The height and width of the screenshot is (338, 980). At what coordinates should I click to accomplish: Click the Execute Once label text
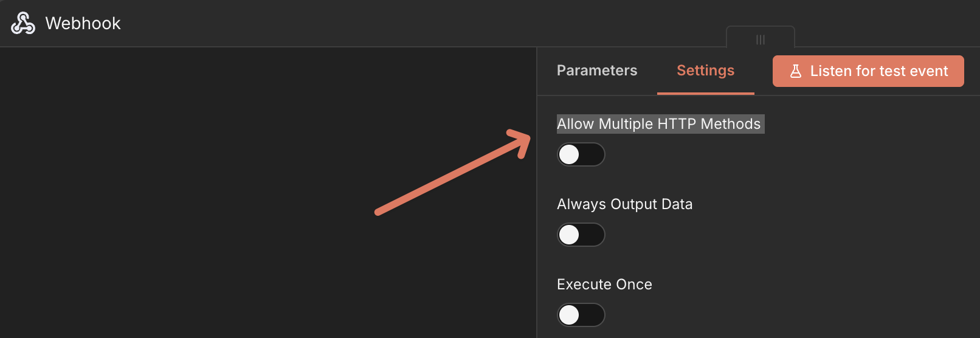tap(604, 285)
